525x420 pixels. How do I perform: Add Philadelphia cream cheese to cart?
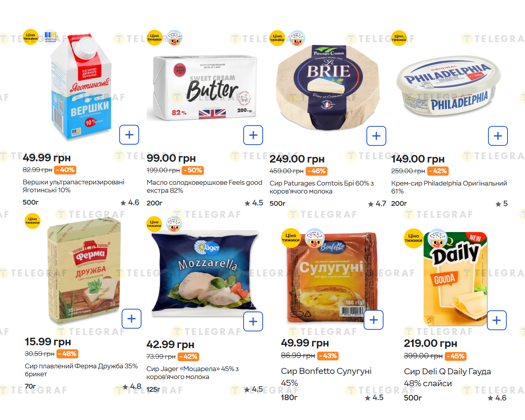pyautogui.click(x=498, y=136)
